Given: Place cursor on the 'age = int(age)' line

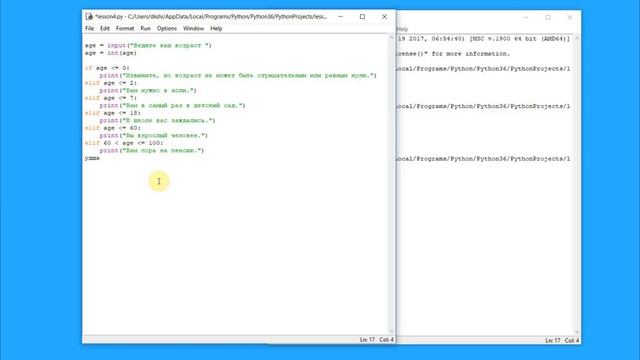Looking at the screenshot, I should (111, 53).
